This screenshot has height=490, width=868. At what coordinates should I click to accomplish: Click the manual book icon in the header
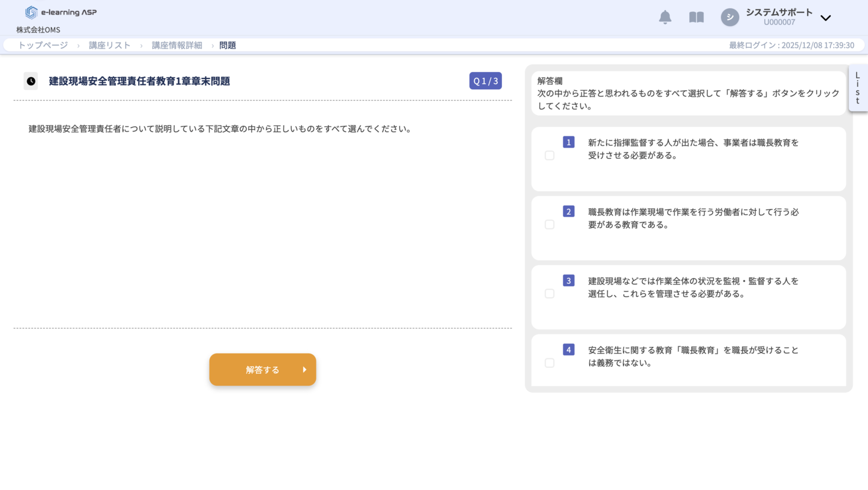pyautogui.click(x=696, y=17)
